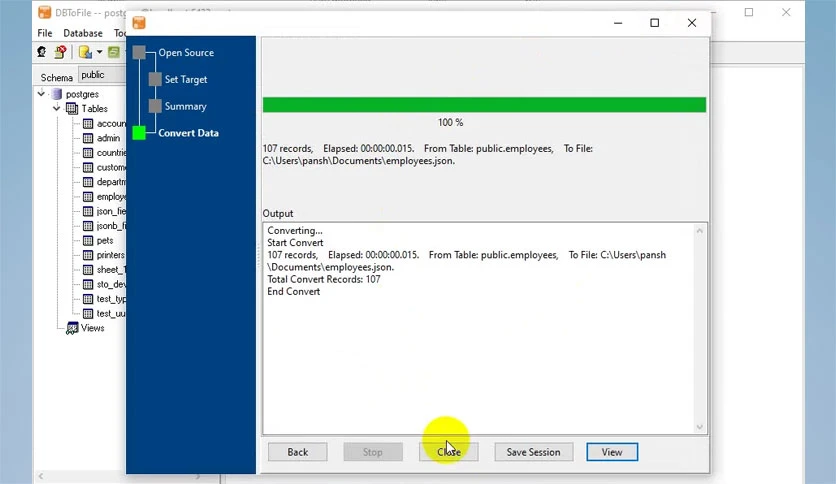Click the 'End Convert' output line
Image resolution: width=836 pixels, height=484 pixels.
point(293,292)
